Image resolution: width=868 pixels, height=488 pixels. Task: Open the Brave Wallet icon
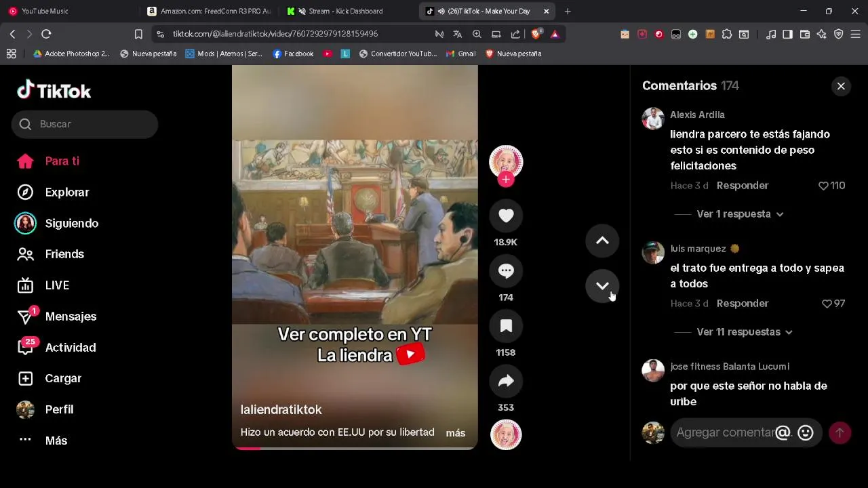[805, 34]
